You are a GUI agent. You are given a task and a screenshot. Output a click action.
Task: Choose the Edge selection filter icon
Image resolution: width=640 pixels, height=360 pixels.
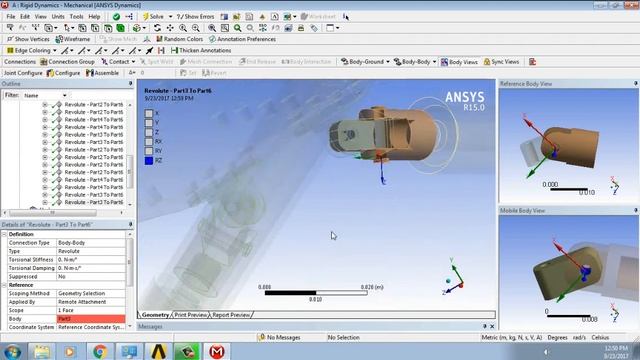tap(95, 28)
